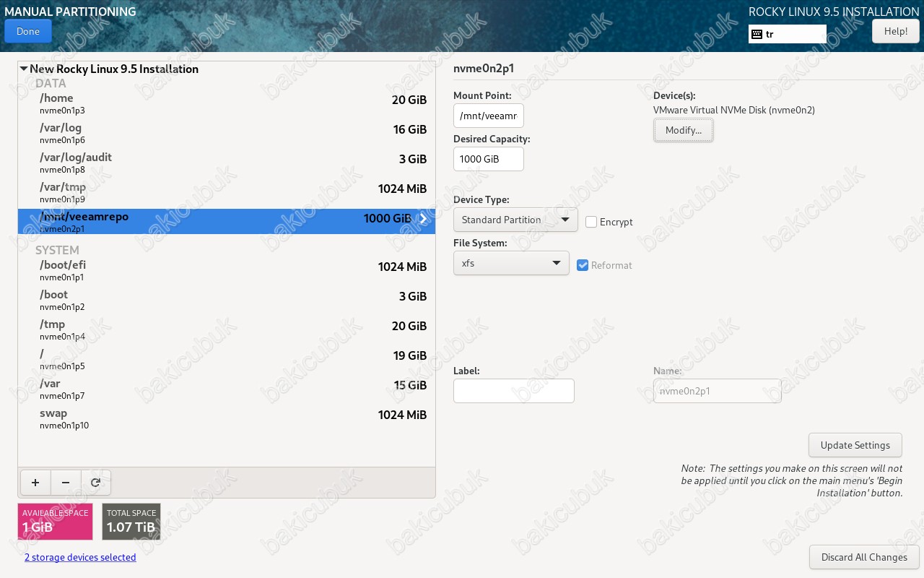The height and width of the screenshot is (578, 924).
Task: Click the SYSTEM group header
Action: (x=57, y=250)
